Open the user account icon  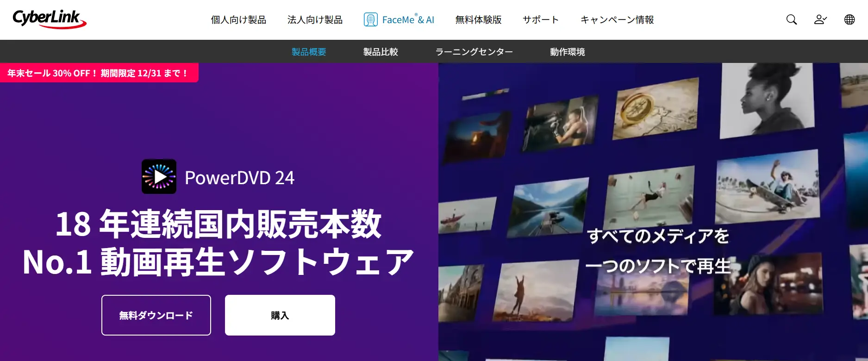coord(820,19)
